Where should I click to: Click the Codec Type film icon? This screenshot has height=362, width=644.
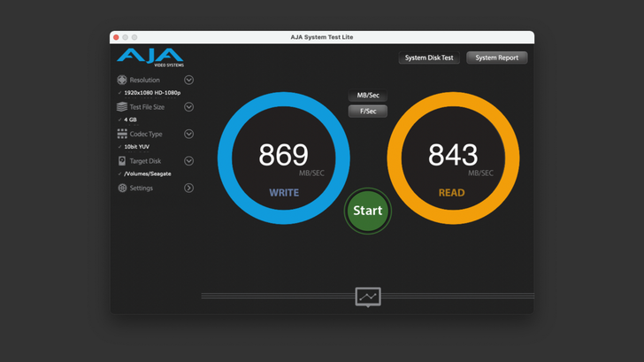point(122,134)
